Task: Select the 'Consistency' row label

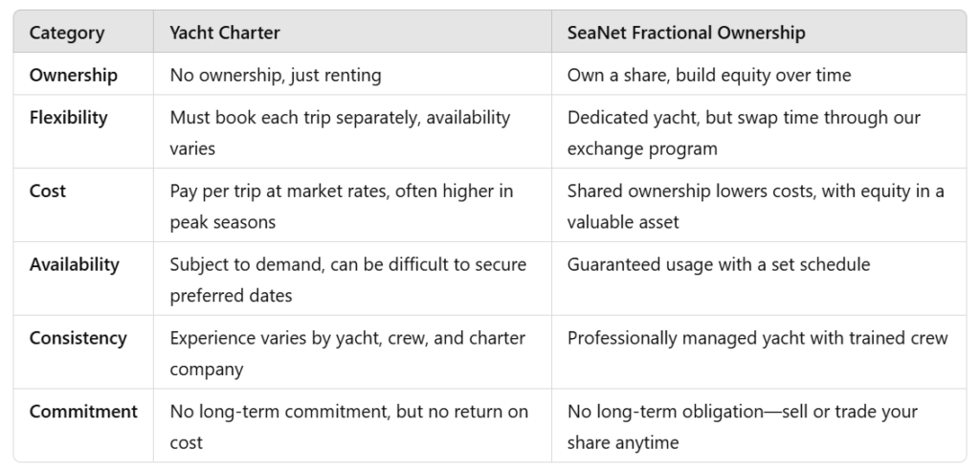Action: tap(78, 337)
